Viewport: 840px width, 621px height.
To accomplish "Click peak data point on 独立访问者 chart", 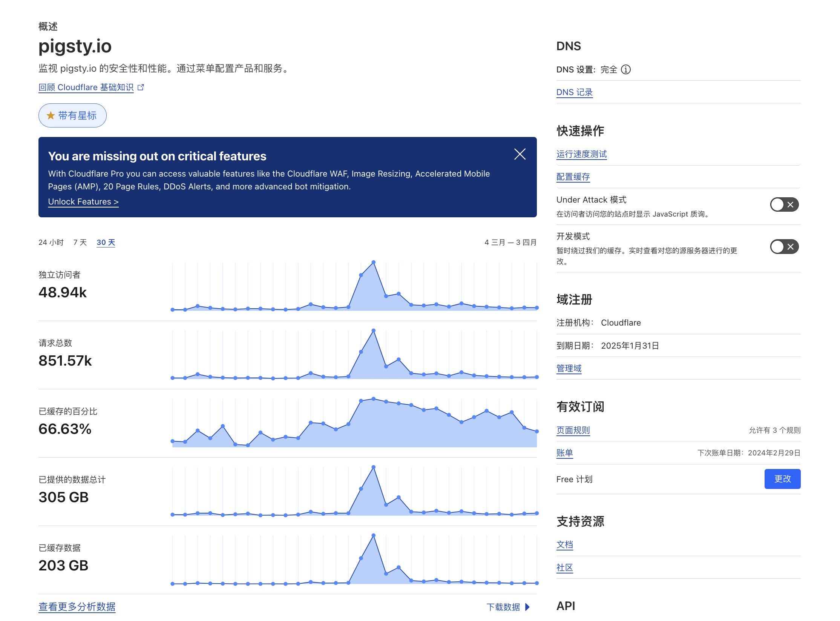I will point(373,262).
